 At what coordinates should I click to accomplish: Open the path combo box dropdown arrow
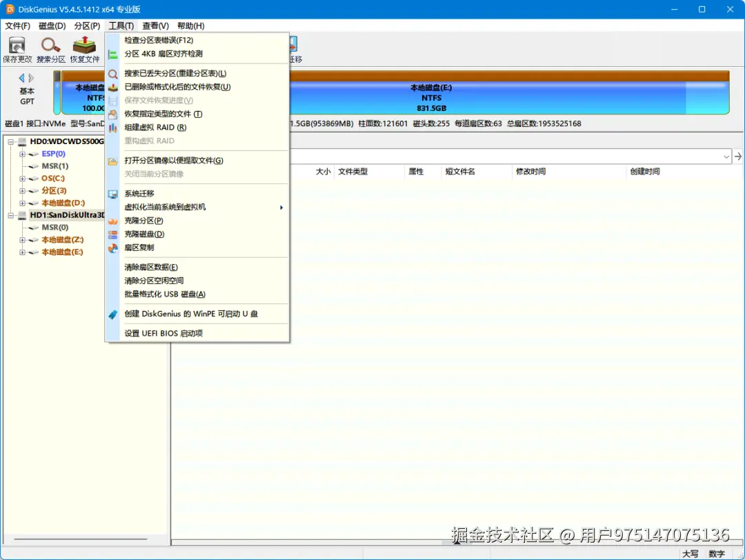(726, 157)
